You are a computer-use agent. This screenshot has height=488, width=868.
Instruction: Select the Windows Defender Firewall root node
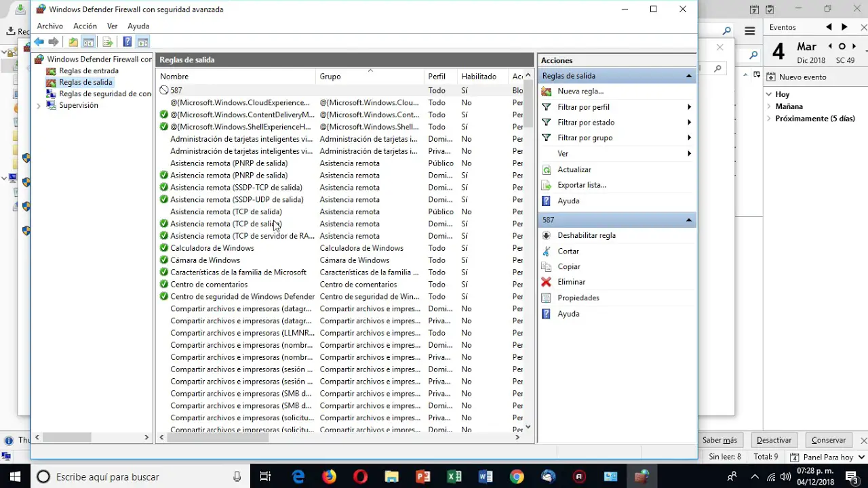94,60
